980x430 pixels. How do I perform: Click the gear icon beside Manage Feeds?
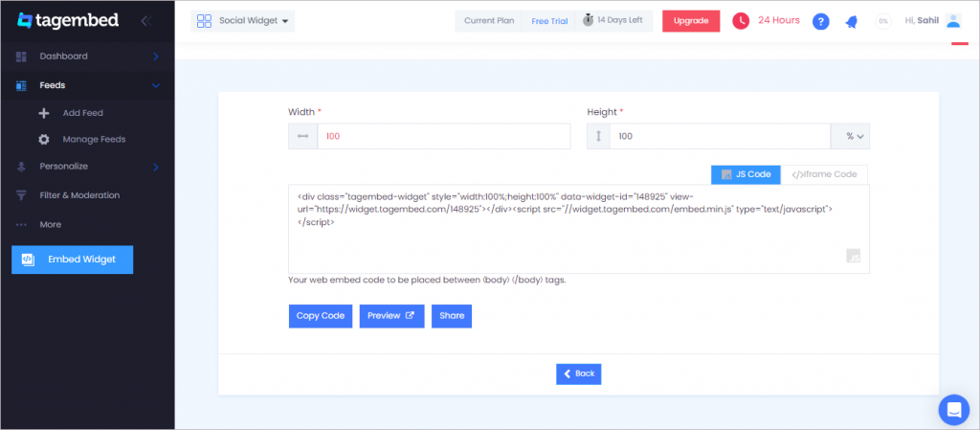click(44, 140)
